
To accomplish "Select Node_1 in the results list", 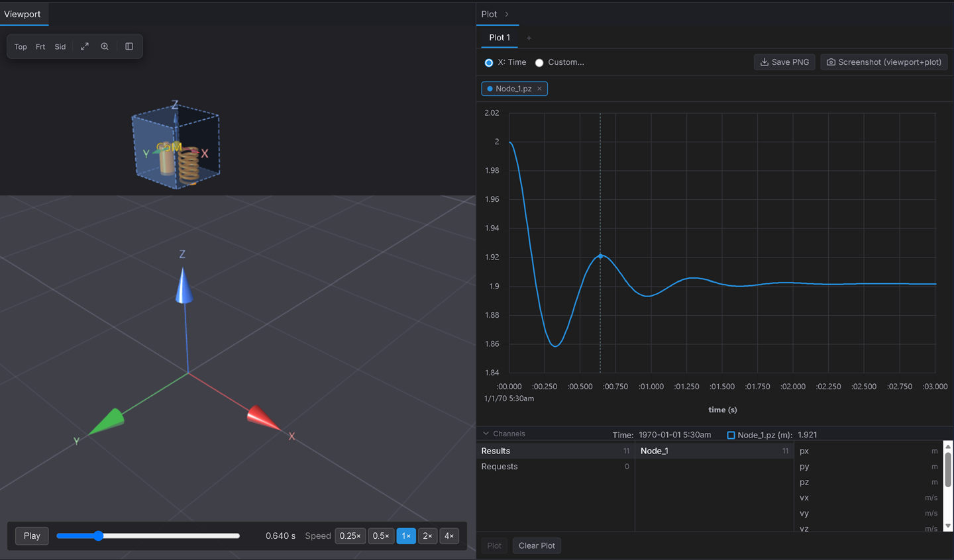I will (714, 451).
